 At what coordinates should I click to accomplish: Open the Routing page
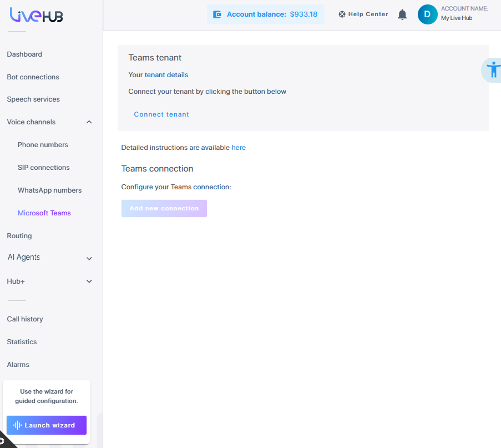tap(19, 236)
